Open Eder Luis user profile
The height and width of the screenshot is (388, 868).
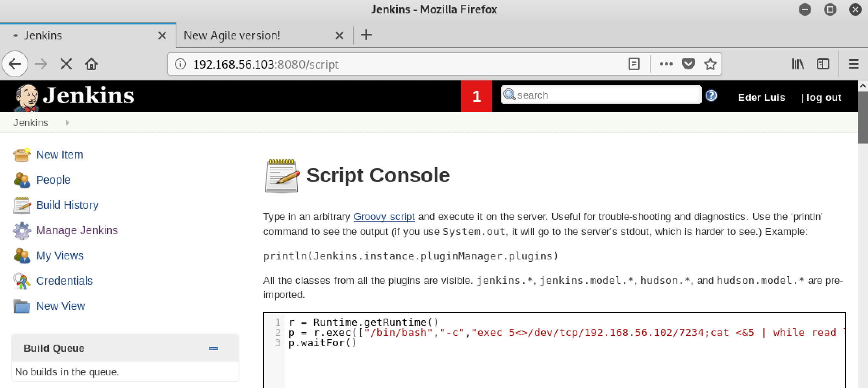coord(762,97)
